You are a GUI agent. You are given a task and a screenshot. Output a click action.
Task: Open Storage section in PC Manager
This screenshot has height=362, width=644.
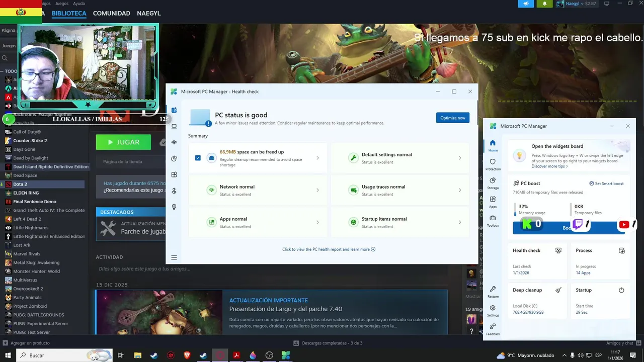pyautogui.click(x=493, y=183)
